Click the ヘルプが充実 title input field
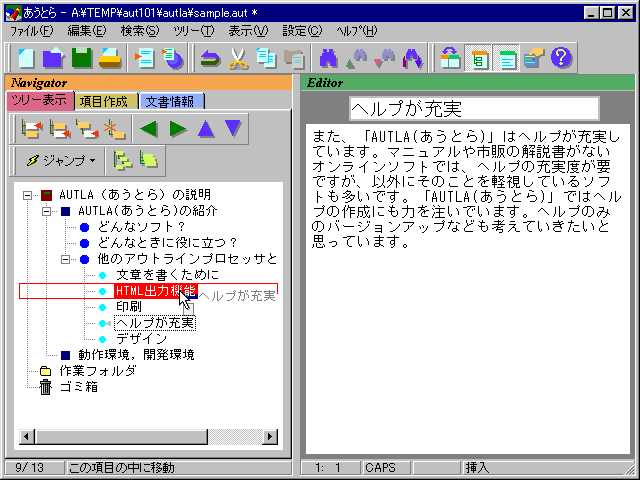 tap(474, 109)
